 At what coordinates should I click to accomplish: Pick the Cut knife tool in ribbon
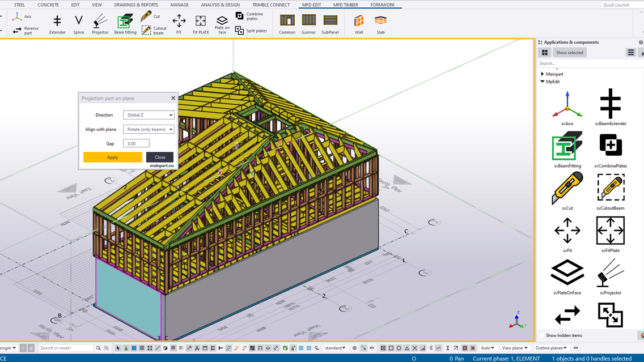[x=151, y=16]
